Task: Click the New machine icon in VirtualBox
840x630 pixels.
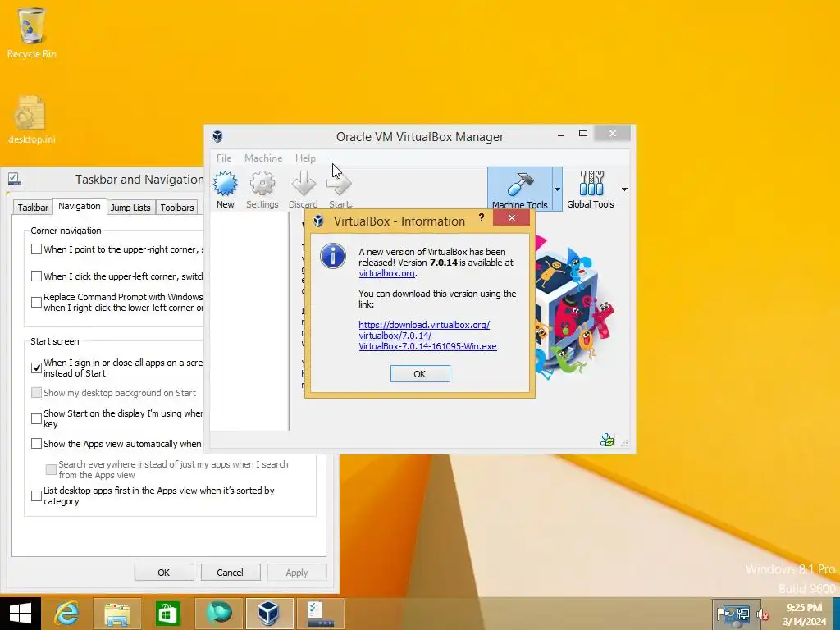Action: [225, 189]
